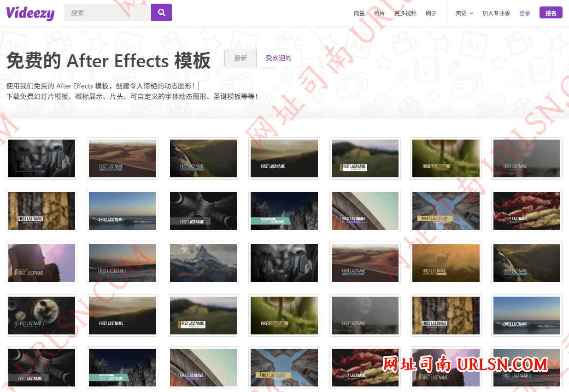Open the coffee cup top-down template thumbnail

(41, 315)
